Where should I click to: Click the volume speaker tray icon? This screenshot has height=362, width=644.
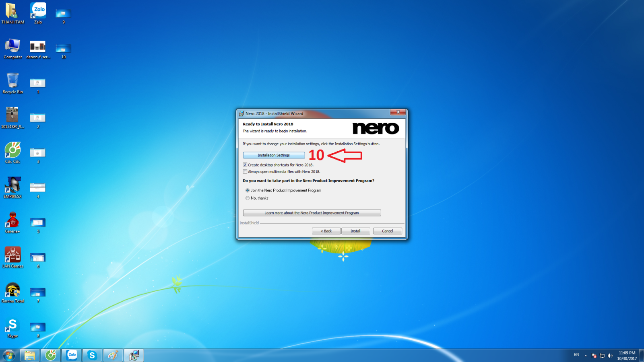[610, 356]
